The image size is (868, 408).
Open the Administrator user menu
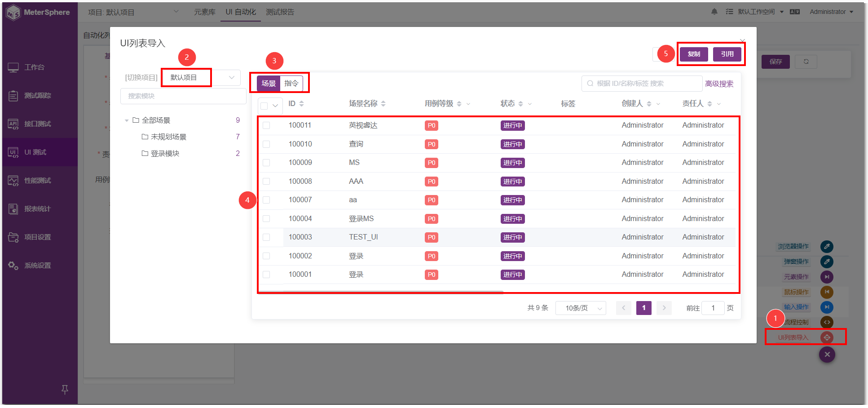(x=831, y=12)
